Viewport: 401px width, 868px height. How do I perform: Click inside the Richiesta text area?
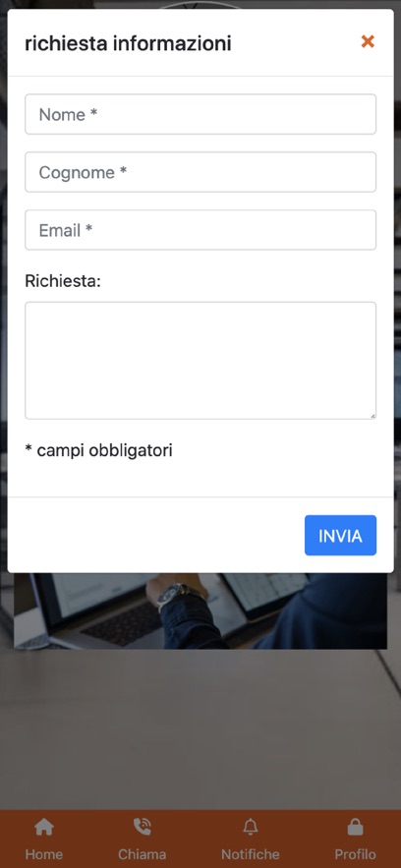coord(200,361)
